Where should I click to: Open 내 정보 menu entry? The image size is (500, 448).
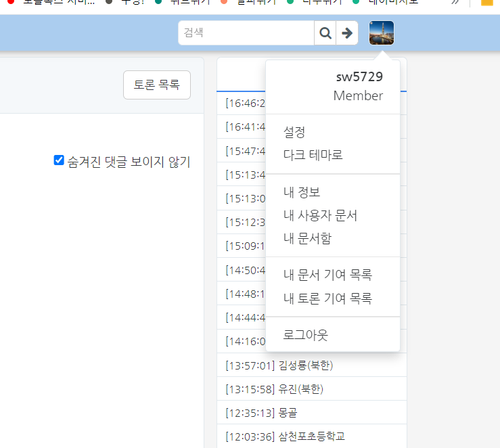(302, 192)
